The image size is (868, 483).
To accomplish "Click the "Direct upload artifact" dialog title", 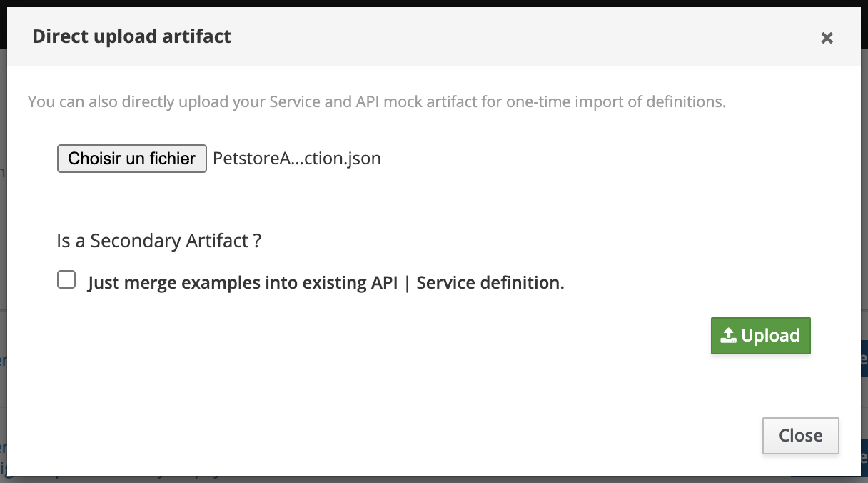I will 132,36.
